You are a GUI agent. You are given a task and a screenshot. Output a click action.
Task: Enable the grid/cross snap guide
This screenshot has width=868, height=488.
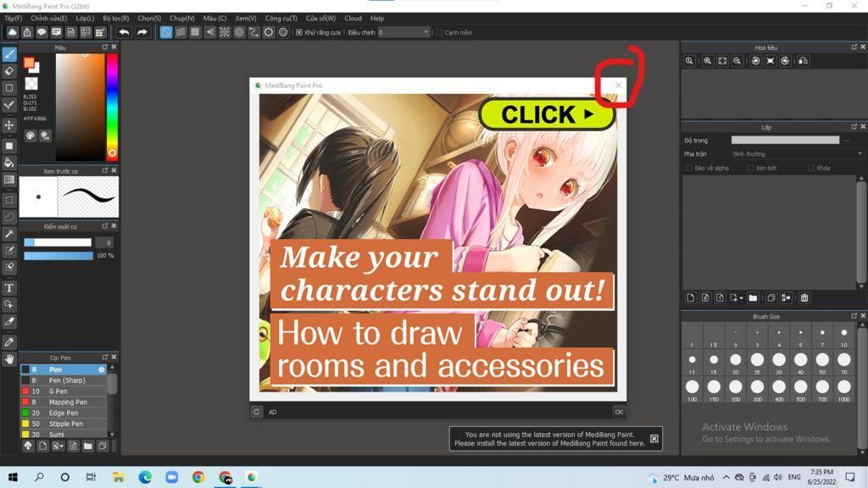coord(195,32)
